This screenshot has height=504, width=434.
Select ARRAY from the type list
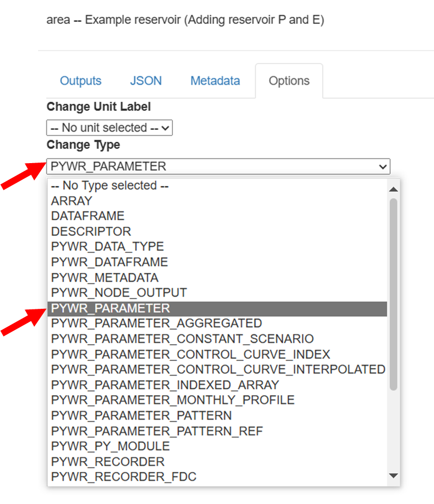[72, 201]
